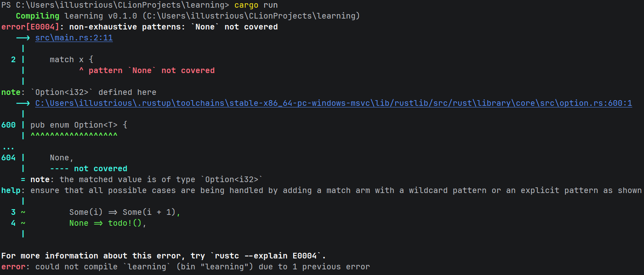Click the 'cargo run' command text
Image resolution: width=644 pixels, height=275 pixels.
click(256, 5)
